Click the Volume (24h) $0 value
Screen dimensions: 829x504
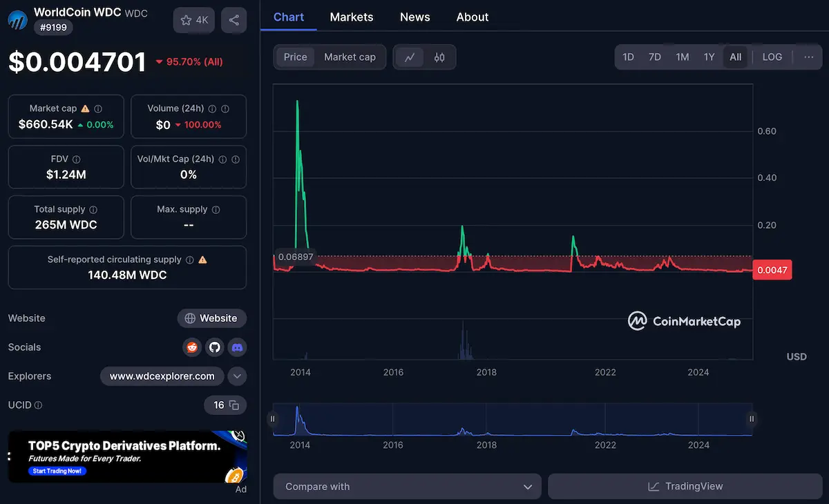[x=163, y=125]
